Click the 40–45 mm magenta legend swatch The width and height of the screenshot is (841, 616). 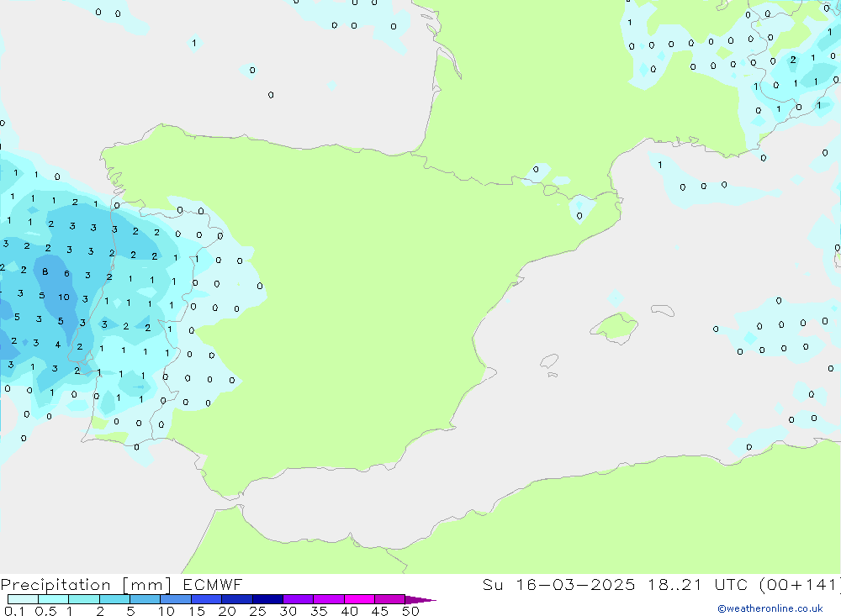pyautogui.click(x=359, y=599)
